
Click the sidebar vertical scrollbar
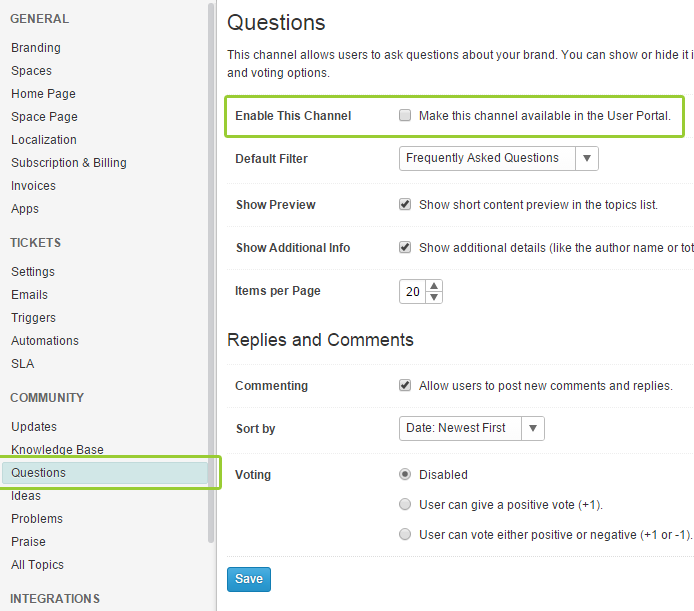point(211,270)
